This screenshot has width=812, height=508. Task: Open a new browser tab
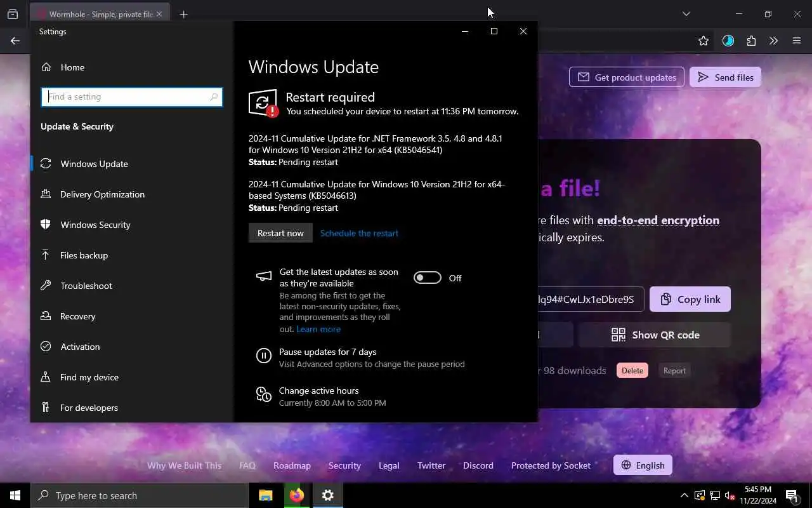pyautogui.click(x=183, y=14)
